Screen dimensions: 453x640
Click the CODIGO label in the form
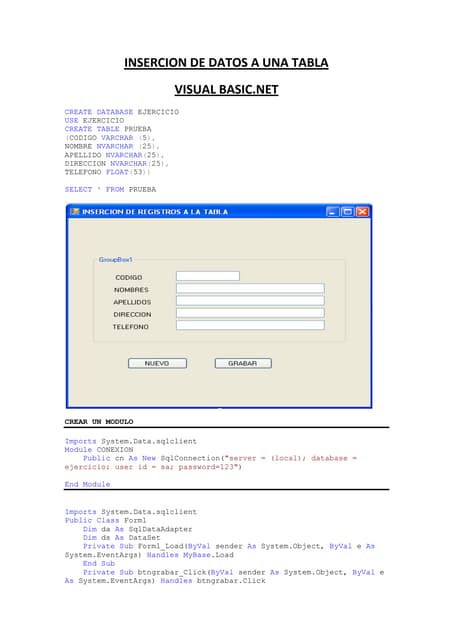[129, 278]
